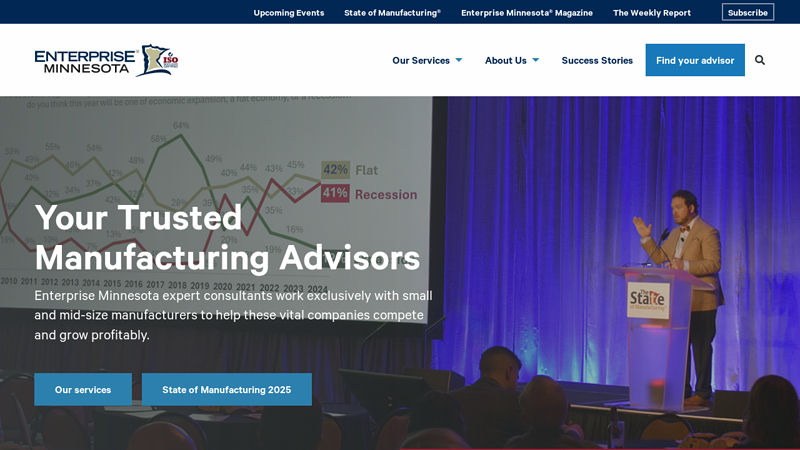Image resolution: width=800 pixels, height=450 pixels.
Task: Click the Subscribe button in top bar
Action: pos(747,12)
